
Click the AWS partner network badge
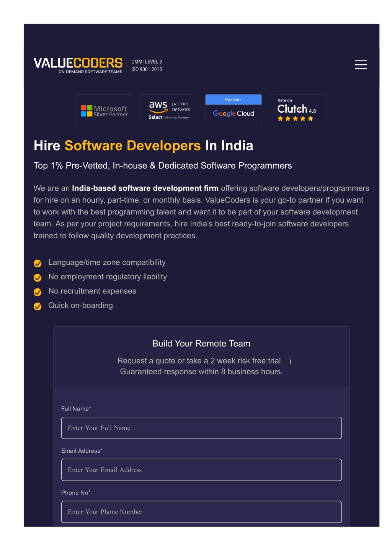[x=169, y=110]
